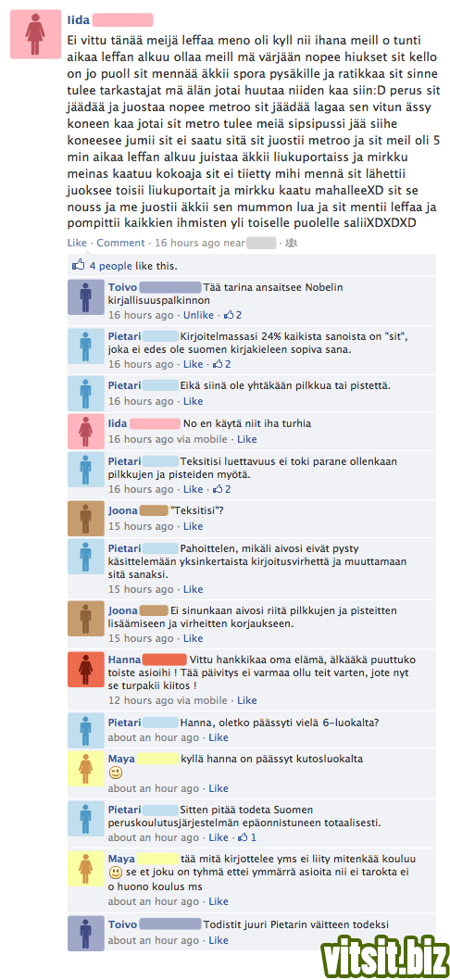The image size is (450, 980).
Task: Click Maya's yellow avatar on the kutosluokalta comment
Action: pyautogui.click(x=85, y=768)
